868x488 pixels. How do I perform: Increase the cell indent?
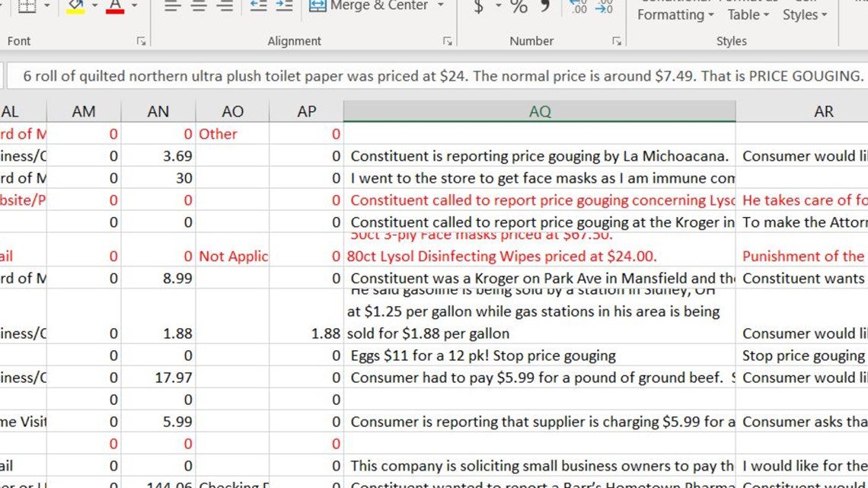pyautogui.click(x=284, y=6)
